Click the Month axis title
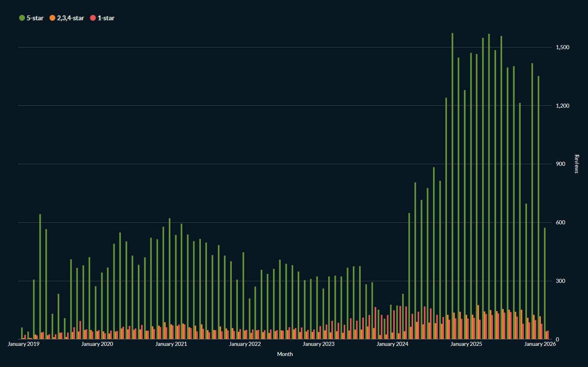 tap(285, 354)
